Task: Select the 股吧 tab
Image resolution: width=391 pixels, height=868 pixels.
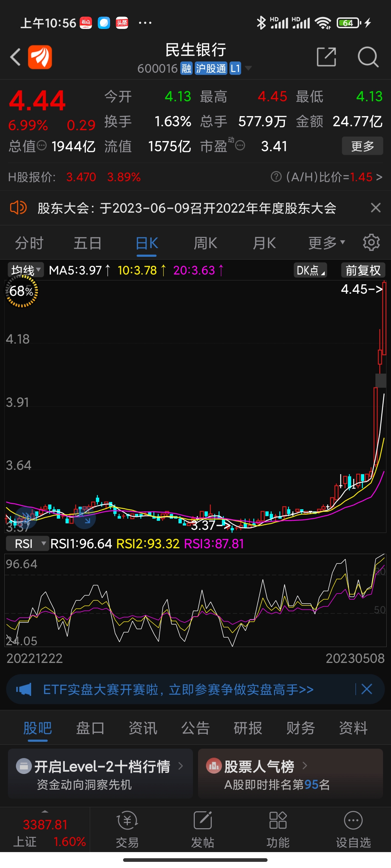Action: [38, 728]
